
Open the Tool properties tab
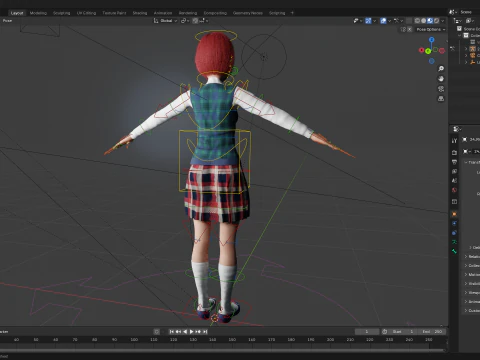point(454,141)
